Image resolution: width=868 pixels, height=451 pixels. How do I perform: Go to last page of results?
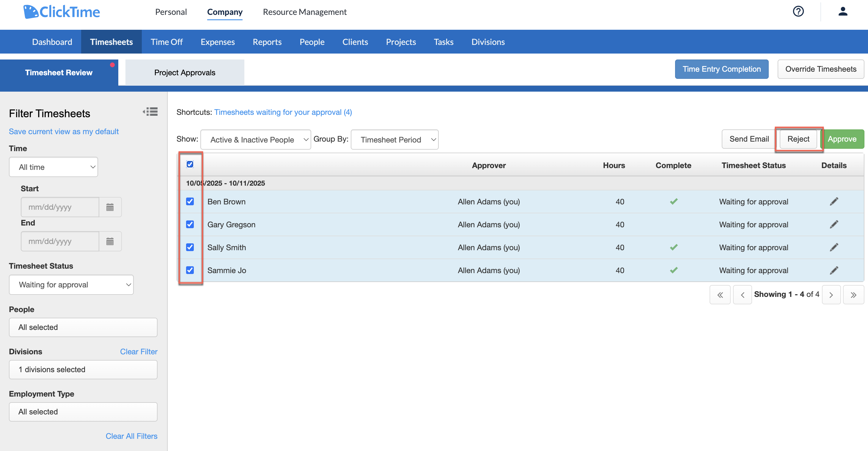pos(853,295)
